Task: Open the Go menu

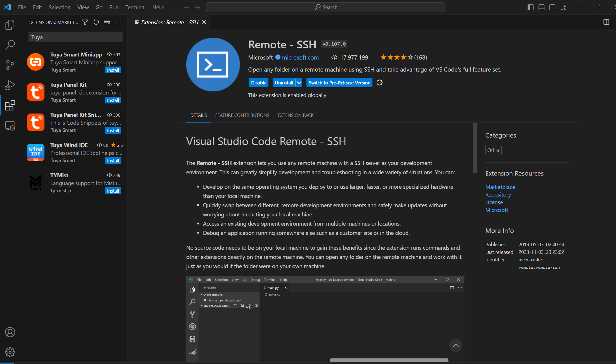Action: 99,7
